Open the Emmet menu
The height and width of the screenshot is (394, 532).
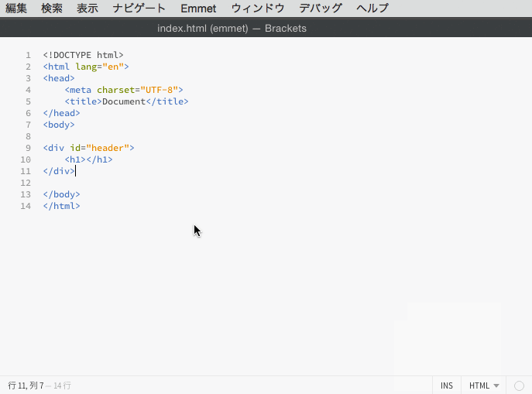[198, 9]
